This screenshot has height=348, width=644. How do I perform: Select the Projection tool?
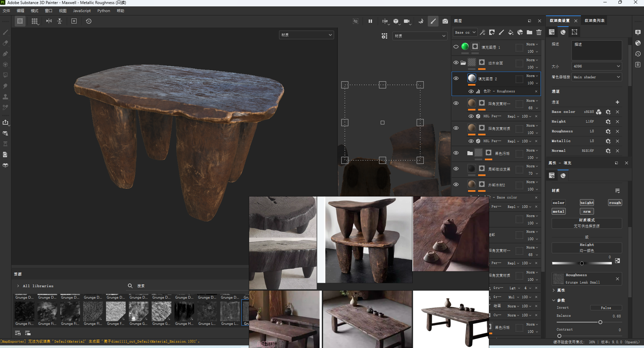(x=5, y=54)
